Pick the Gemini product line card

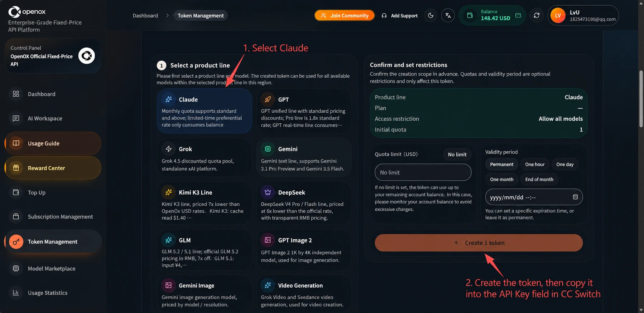click(x=304, y=157)
